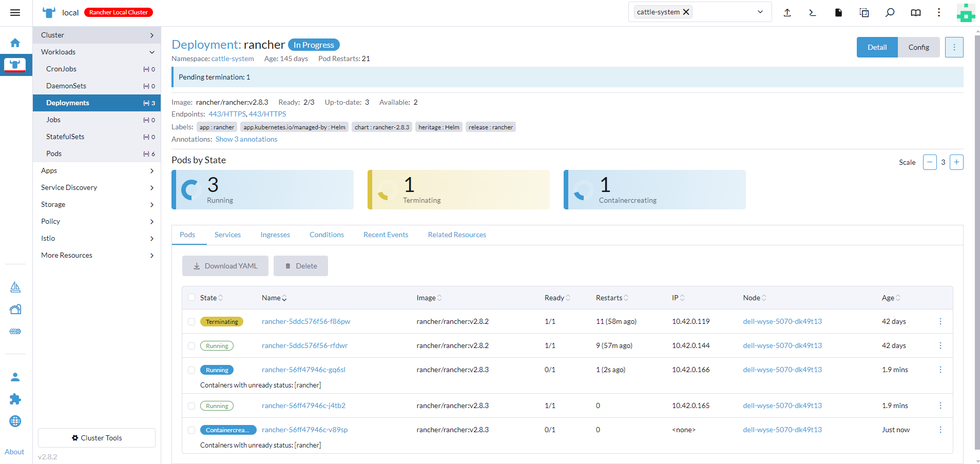
Task: Click the user avatar in top corner
Action: (965, 13)
